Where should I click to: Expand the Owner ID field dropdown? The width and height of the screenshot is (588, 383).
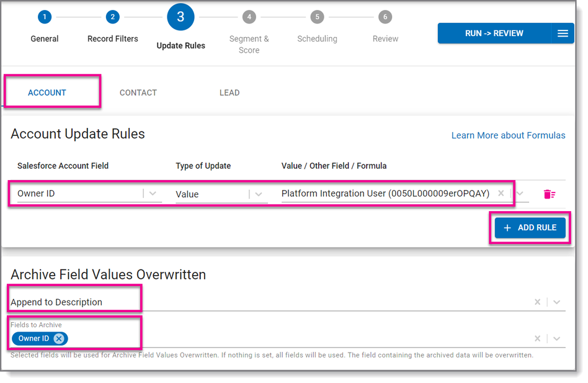pyautogui.click(x=153, y=194)
